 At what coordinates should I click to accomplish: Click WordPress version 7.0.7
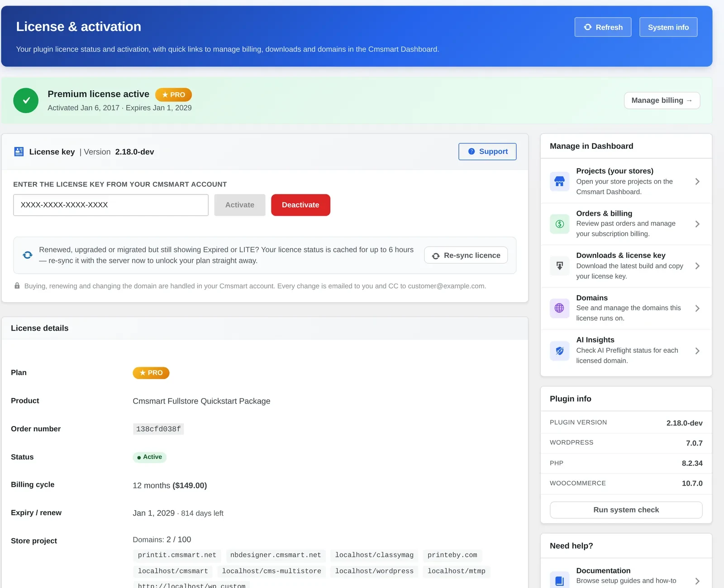694,443
